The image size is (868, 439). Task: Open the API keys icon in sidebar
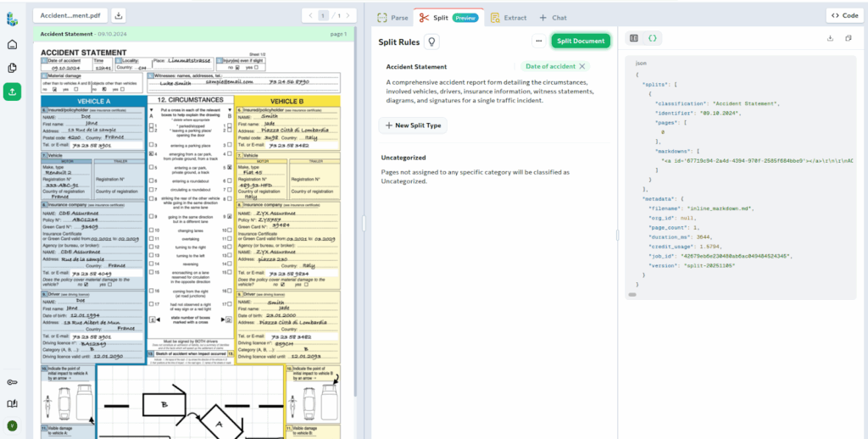click(12, 382)
